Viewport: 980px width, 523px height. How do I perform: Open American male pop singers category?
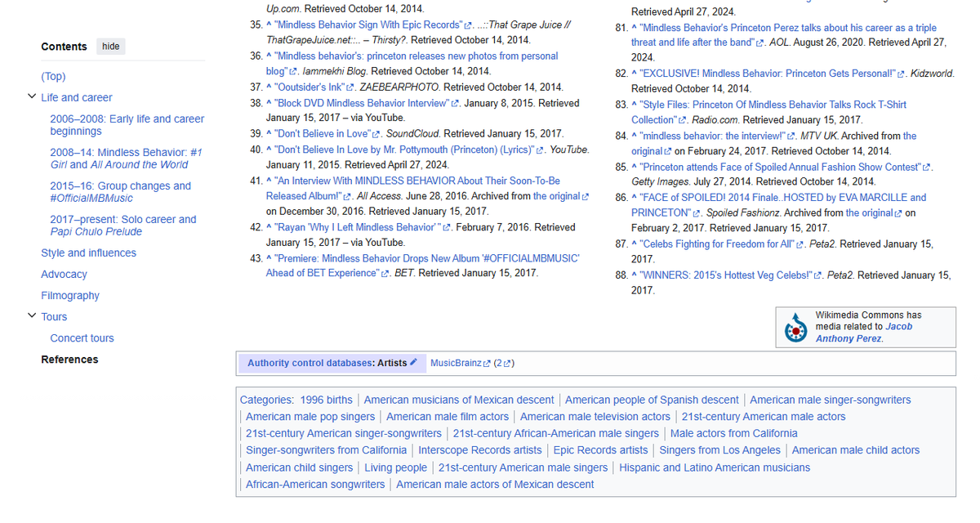click(310, 417)
